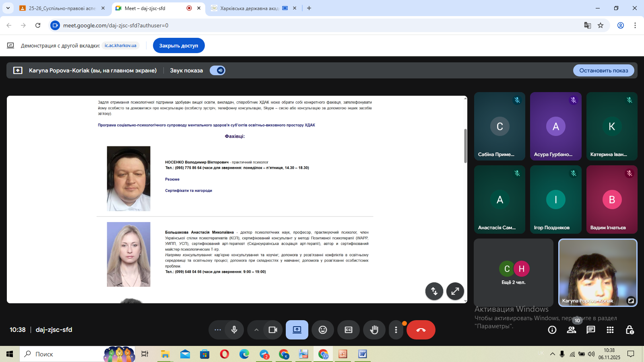Image resolution: width=644 pixels, height=362 pixels.
Task: Toggle the microphone in the call controls
Action: [x=234, y=330]
